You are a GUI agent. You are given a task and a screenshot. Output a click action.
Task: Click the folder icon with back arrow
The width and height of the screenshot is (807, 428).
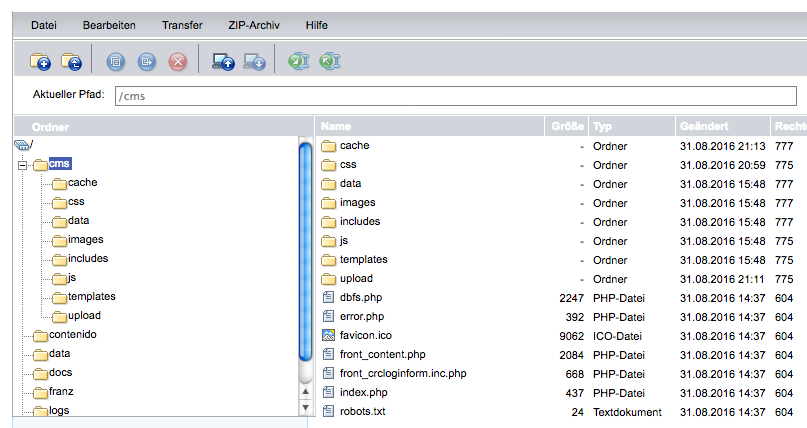tap(71, 62)
